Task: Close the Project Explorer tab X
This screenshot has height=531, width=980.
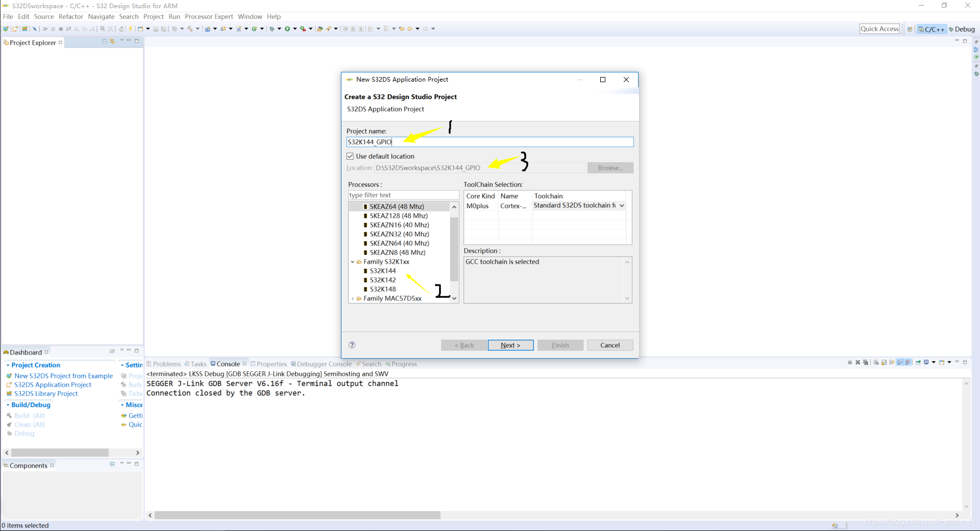Action: [x=61, y=42]
